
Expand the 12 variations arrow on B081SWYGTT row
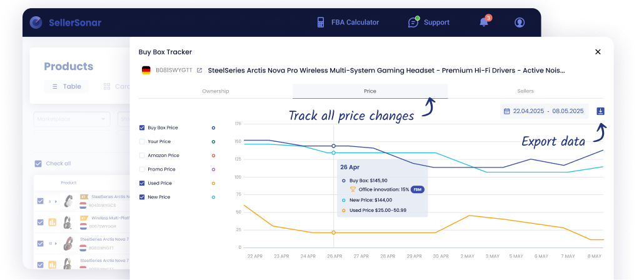click(56, 244)
